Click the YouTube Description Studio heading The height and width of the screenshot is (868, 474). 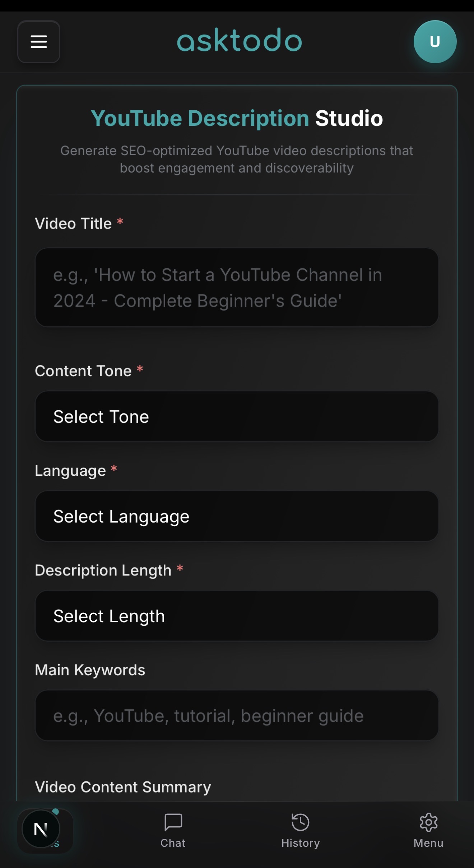[237, 118]
